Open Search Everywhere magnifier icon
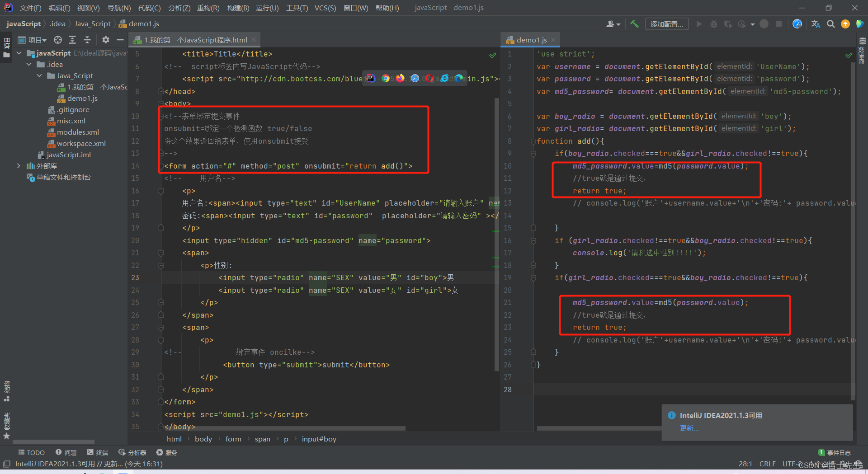 [831, 24]
